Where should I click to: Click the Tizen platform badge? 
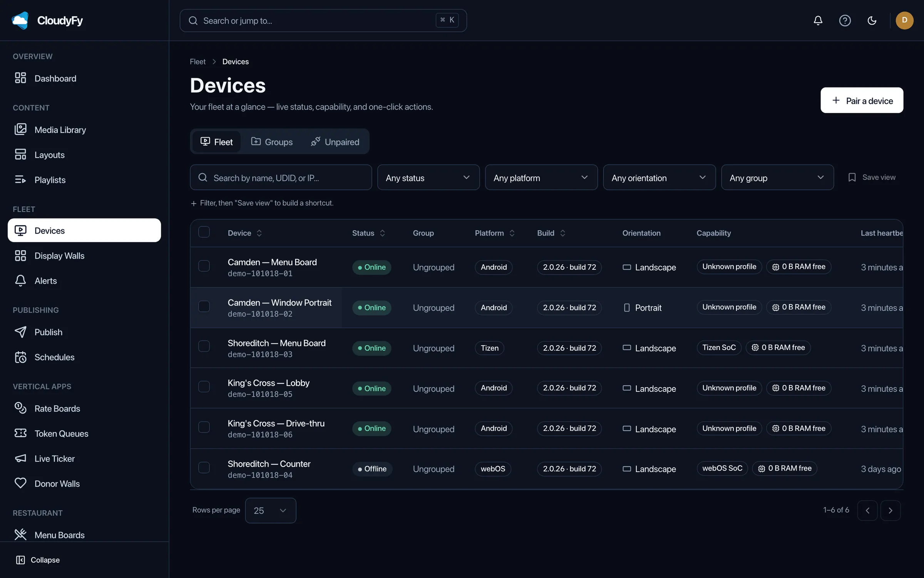coord(489,348)
